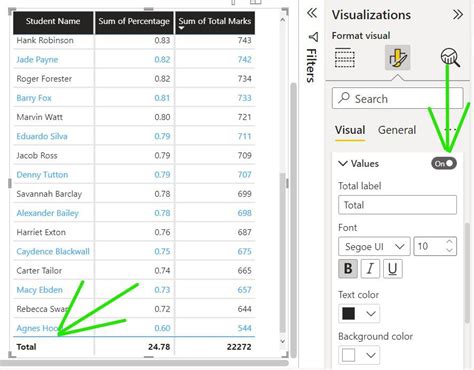Toggle Underline font style

tap(393, 268)
